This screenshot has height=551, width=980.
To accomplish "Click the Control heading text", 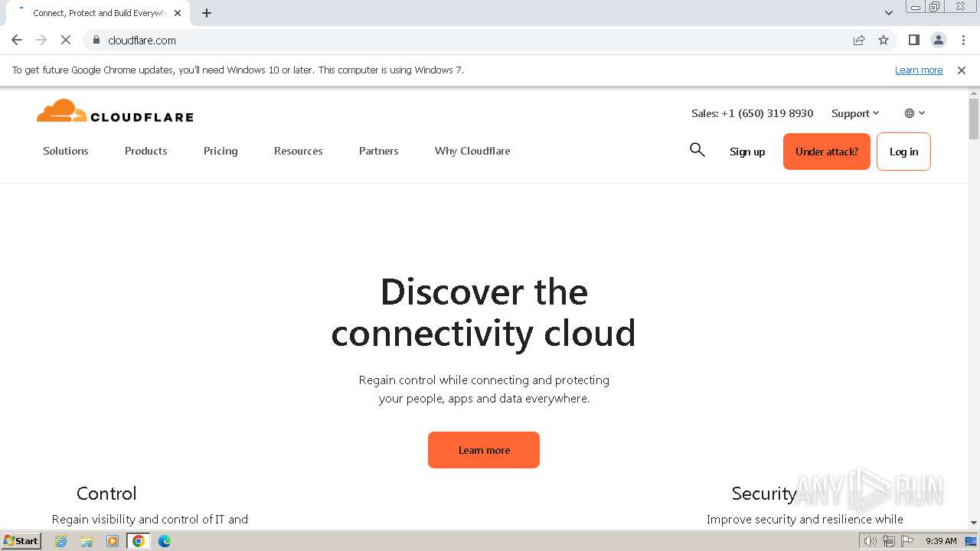I will click(106, 494).
